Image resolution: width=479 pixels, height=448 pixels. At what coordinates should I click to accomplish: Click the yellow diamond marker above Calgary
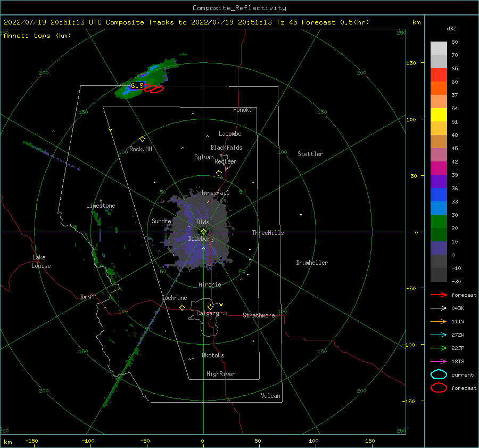[210, 307]
